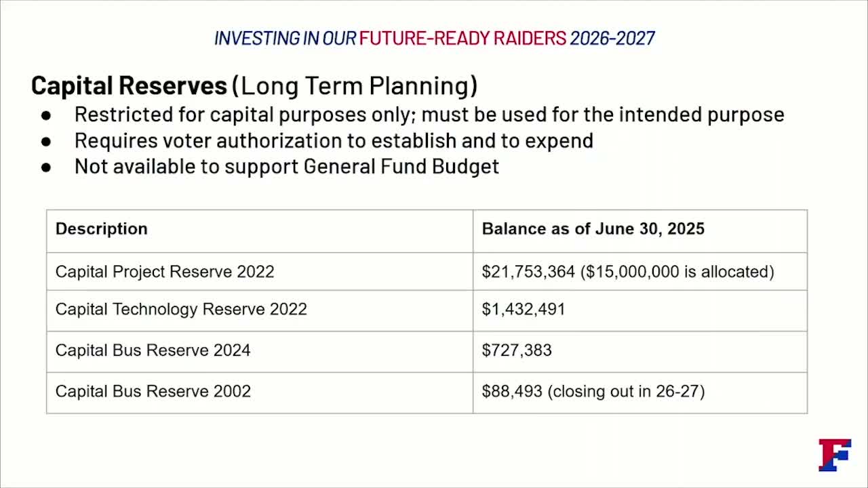Click the "Restricted for capital purposes only" bullet
The width and height of the screenshot is (868, 488).
tap(429, 115)
